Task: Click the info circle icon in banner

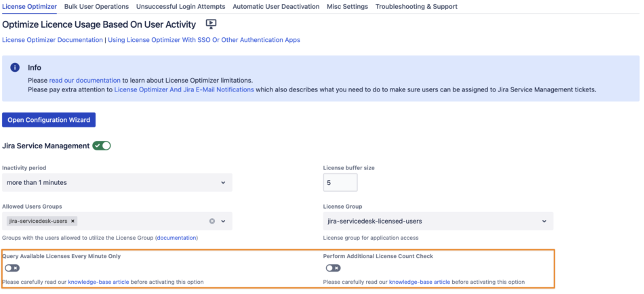Action: (15, 68)
